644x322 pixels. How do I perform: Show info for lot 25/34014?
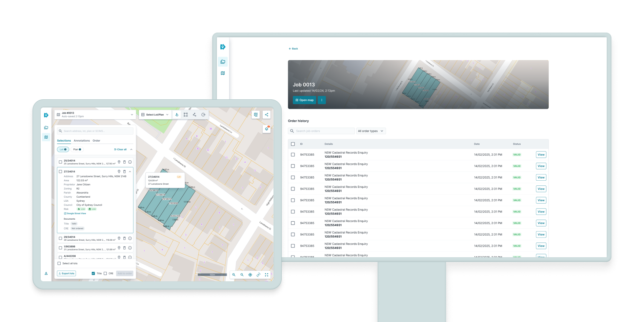point(130,162)
